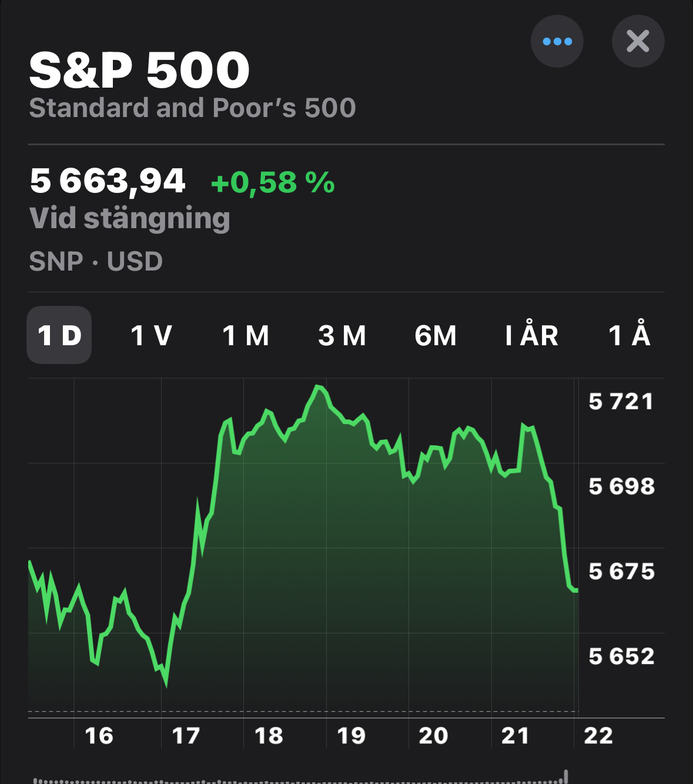Show the I ÅR chart range
The image size is (693, 784).
coord(532,335)
